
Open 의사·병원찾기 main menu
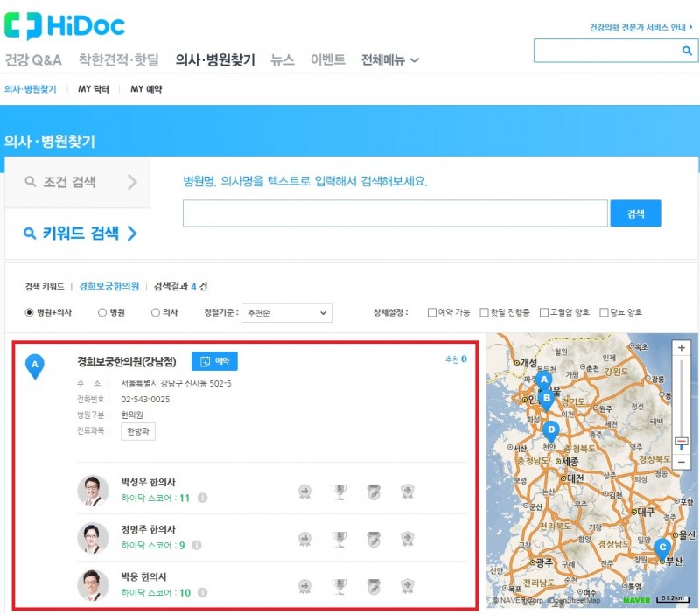tap(215, 59)
